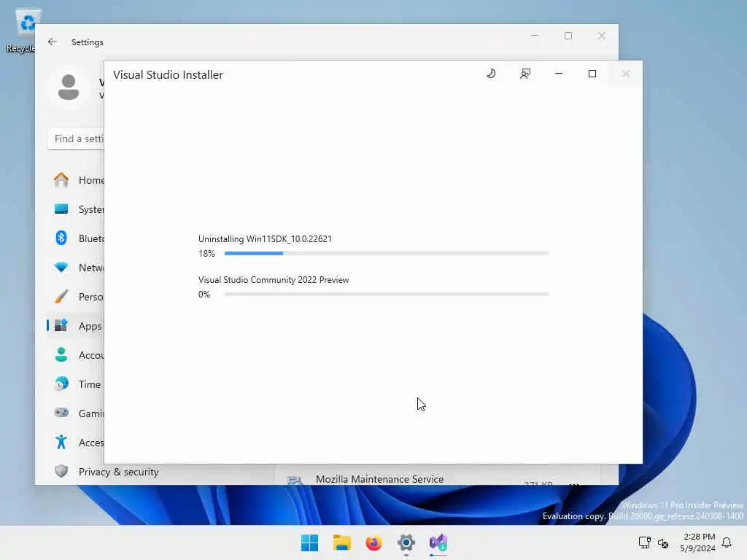Click the Visual Studio Installer title
This screenshot has height=560, width=747.
coord(168,75)
